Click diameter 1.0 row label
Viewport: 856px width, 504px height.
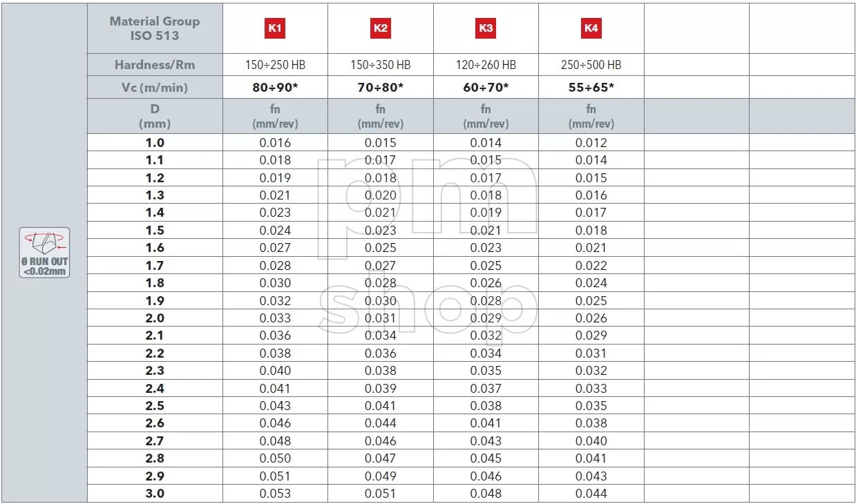(155, 143)
